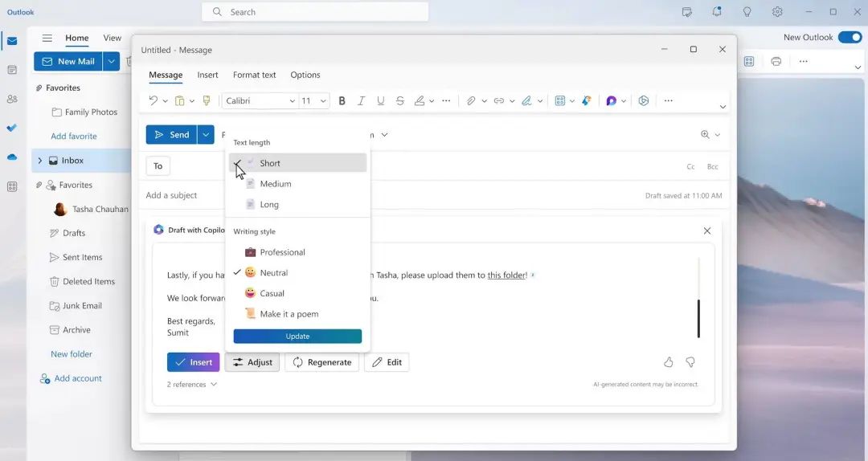The image size is (868, 461).
Task: Expand the 2 references section
Action: tap(191, 385)
